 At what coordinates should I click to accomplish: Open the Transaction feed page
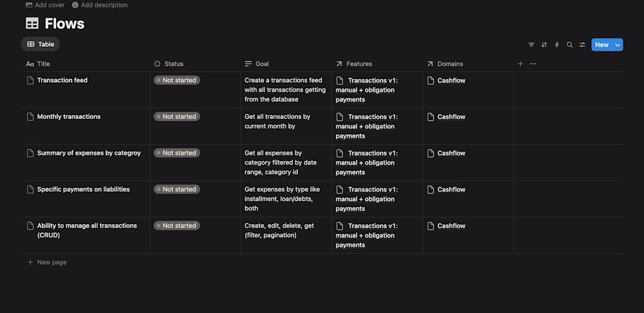(62, 80)
